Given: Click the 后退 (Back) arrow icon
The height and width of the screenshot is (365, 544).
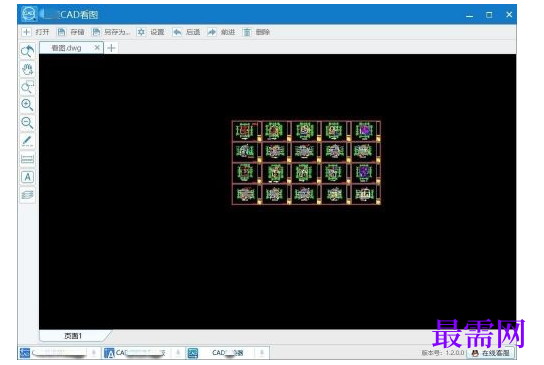Looking at the screenshot, I should [177, 32].
